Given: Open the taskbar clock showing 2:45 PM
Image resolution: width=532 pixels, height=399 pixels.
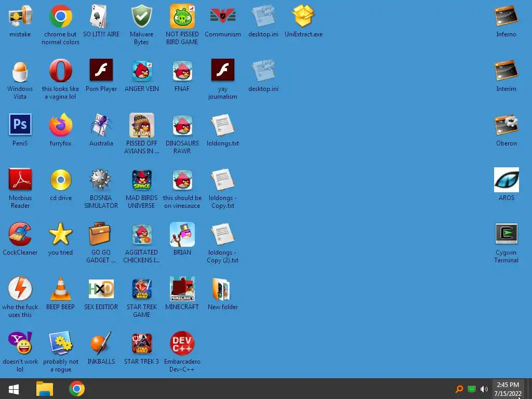Looking at the screenshot, I should click(508, 389).
